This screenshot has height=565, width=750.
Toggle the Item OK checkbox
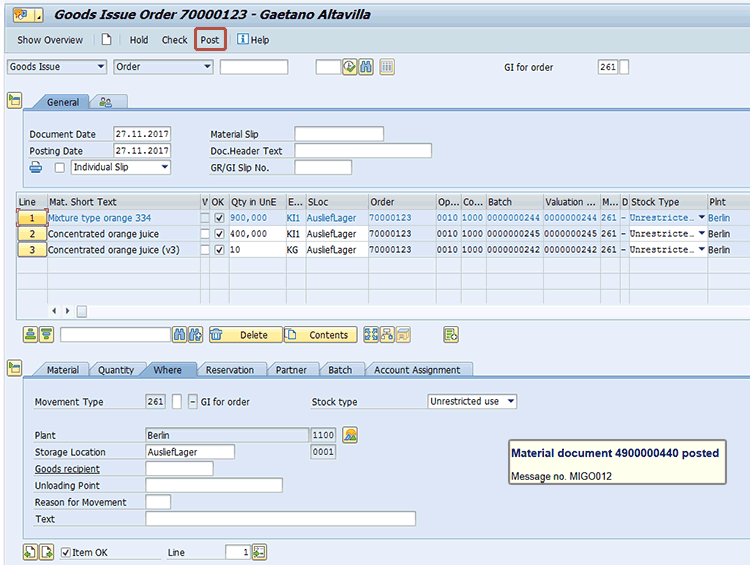pos(66,552)
